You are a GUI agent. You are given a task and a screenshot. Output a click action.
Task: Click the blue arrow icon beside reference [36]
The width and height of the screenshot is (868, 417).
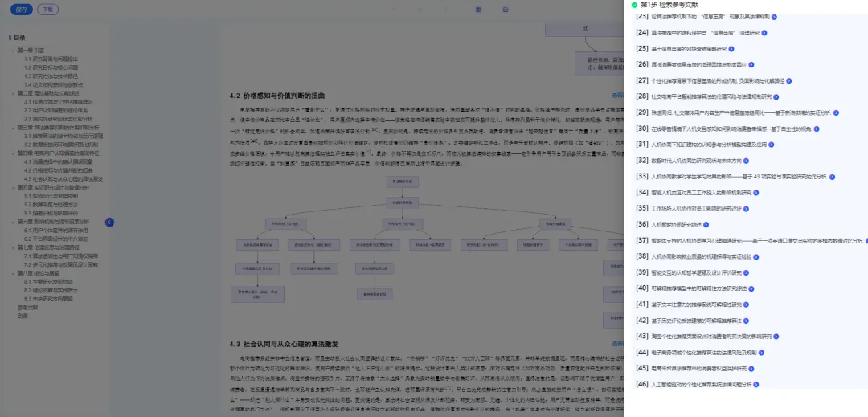click(706, 224)
